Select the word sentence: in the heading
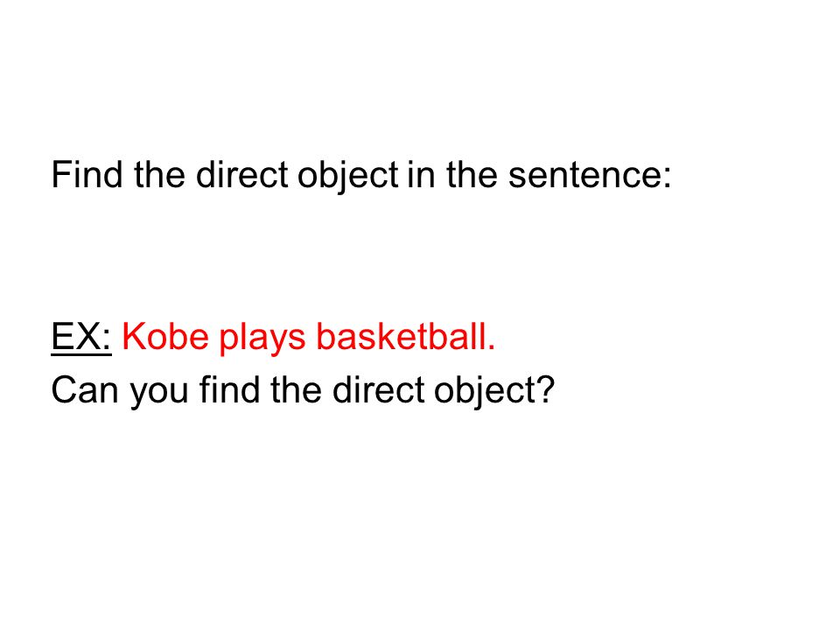This screenshot has height=630, width=840. pos(589,177)
